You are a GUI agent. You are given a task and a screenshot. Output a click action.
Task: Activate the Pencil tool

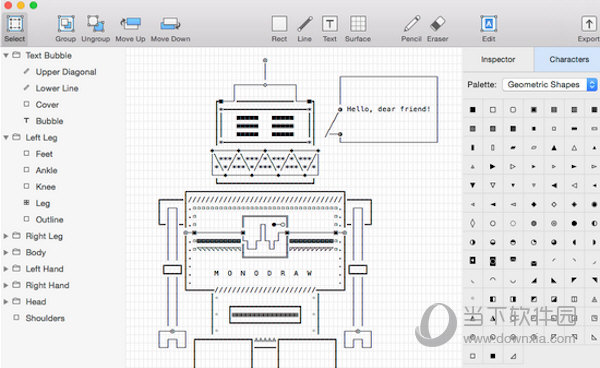coord(411,28)
